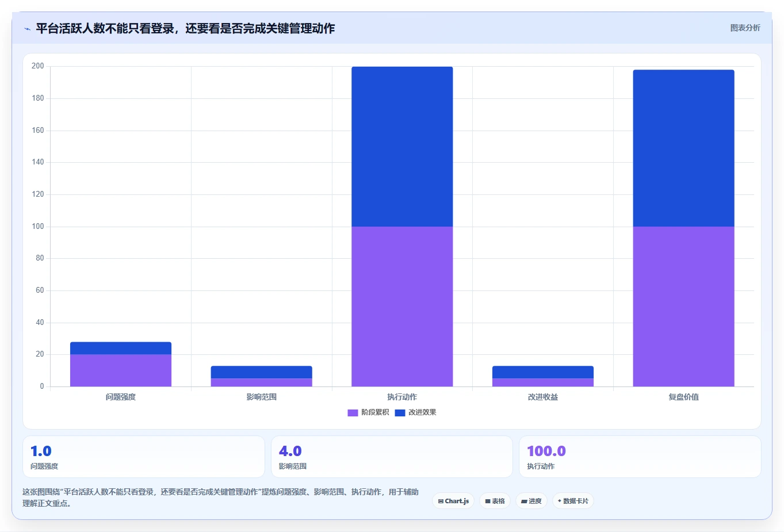Click the 影响范围 x-axis label

pos(262,397)
